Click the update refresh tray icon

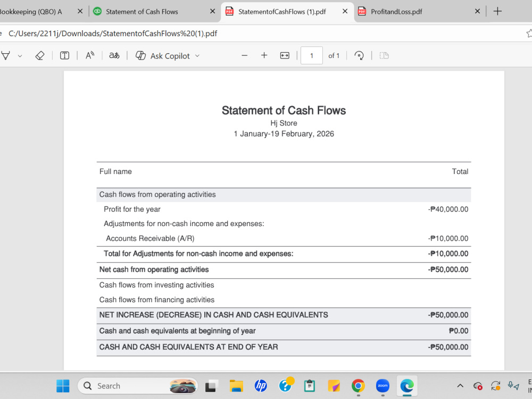click(x=496, y=386)
